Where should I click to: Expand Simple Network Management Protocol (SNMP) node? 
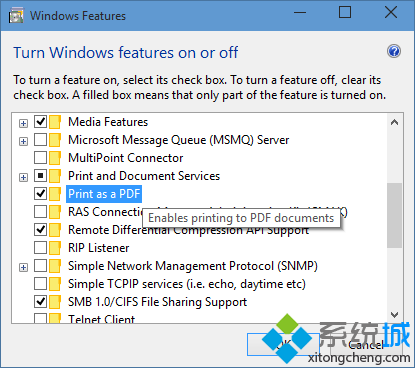point(23,268)
